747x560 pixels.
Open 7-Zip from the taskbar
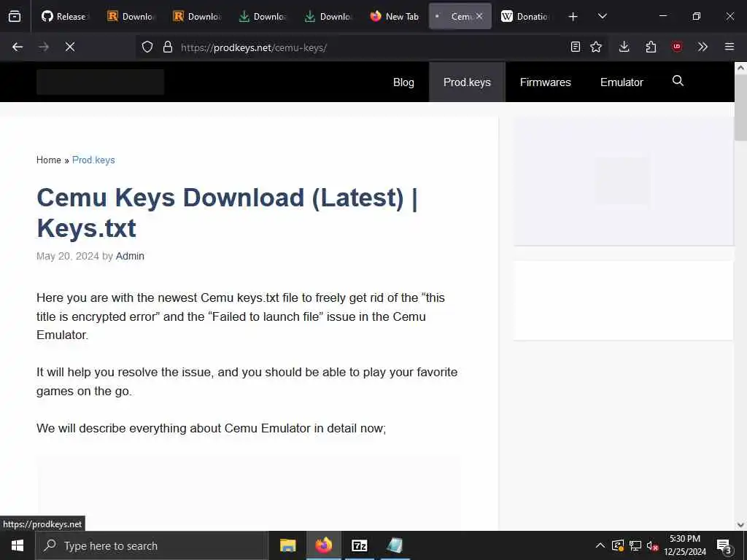tap(359, 545)
